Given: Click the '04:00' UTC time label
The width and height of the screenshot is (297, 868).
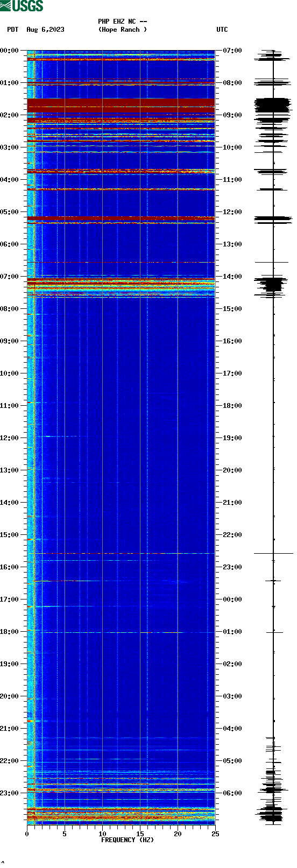Looking at the screenshot, I should coord(232,729).
